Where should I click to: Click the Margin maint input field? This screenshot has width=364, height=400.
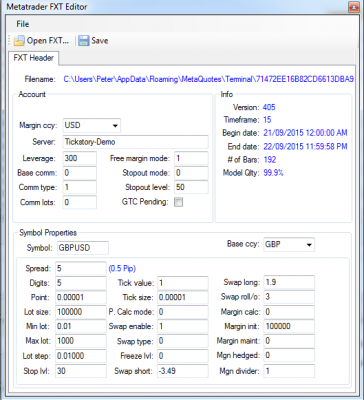[289, 341]
